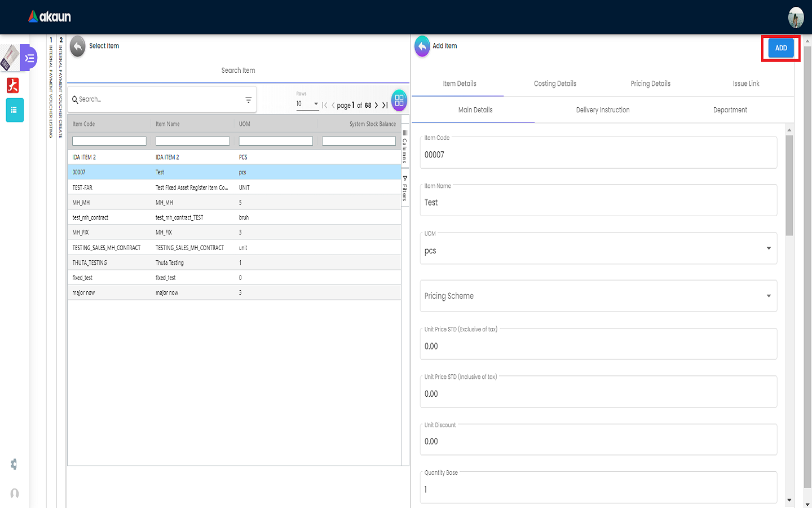812x508 pixels.
Task: Go to the next page of items
Action: (376, 105)
